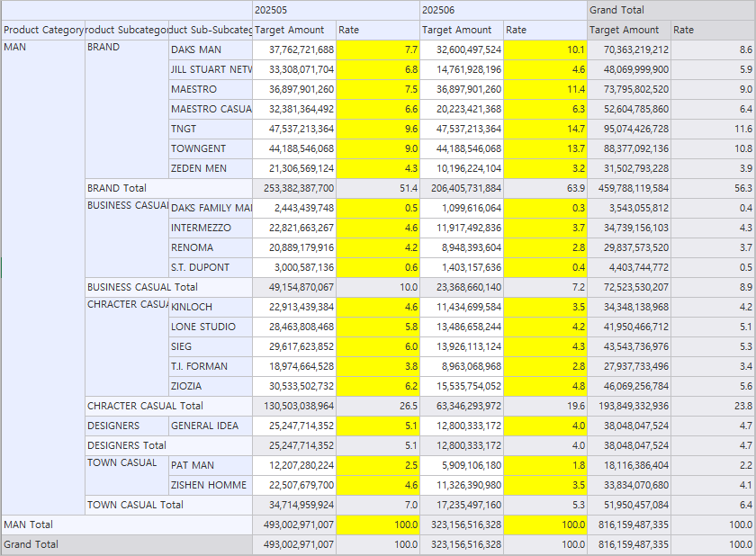This screenshot has width=756, height=556.
Task: Click the GENERAL IDEA row label
Action: pyautogui.click(x=211, y=426)
